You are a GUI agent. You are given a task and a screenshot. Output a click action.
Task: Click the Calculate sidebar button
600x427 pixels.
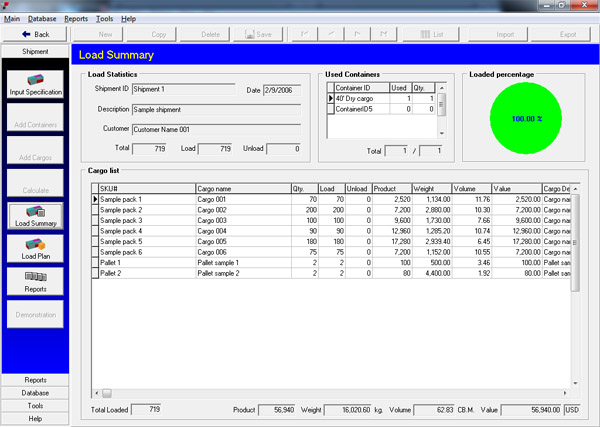(x=35, y=183)
